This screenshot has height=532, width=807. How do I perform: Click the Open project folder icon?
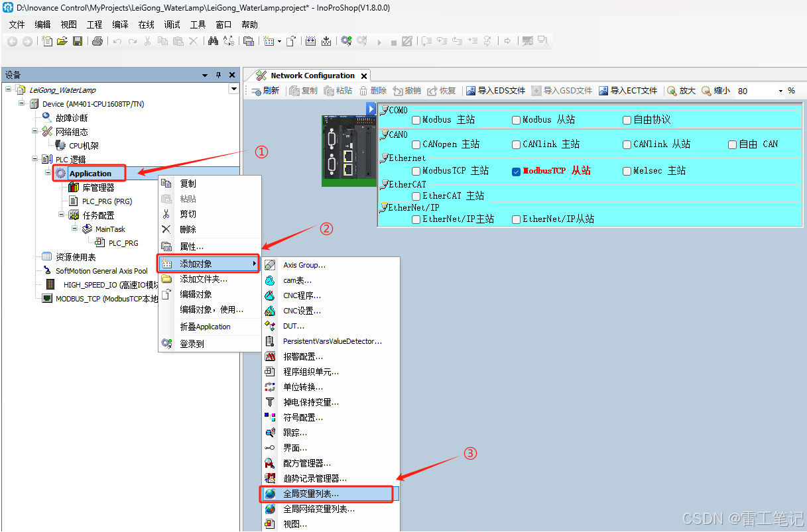click(x=62, y=41)
